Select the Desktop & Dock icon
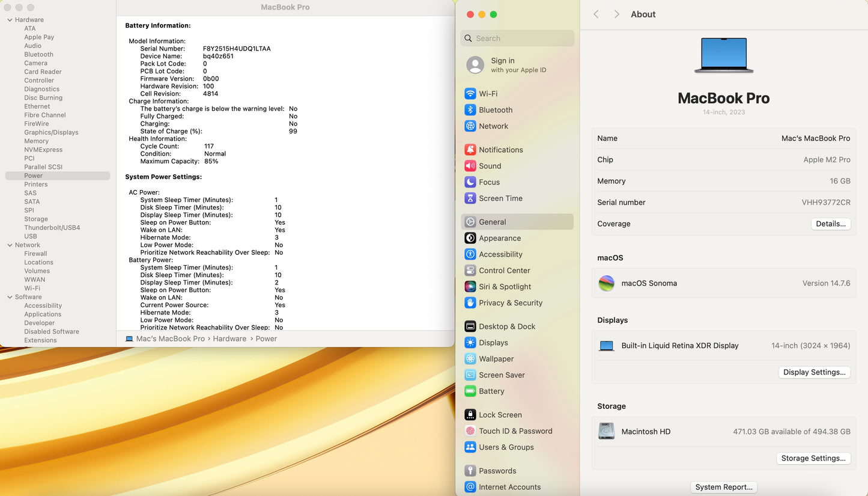Screen dimensions: 868x496 click(470, 326)
